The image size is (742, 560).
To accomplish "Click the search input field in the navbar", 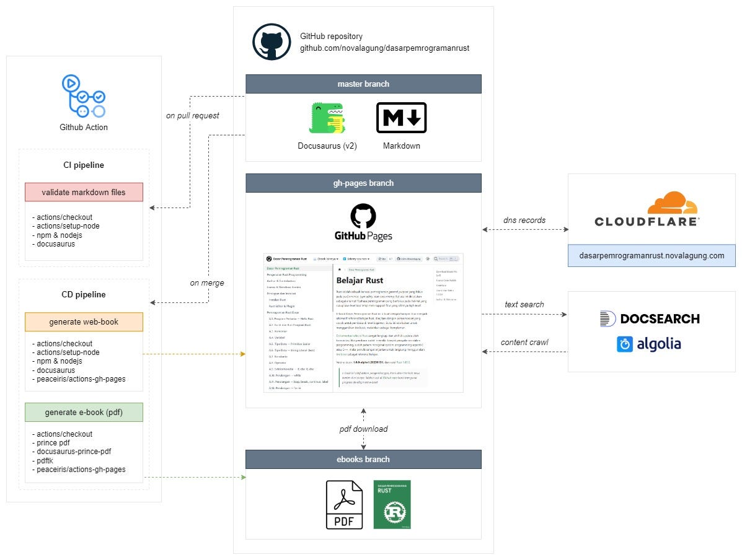I will 446,258.
